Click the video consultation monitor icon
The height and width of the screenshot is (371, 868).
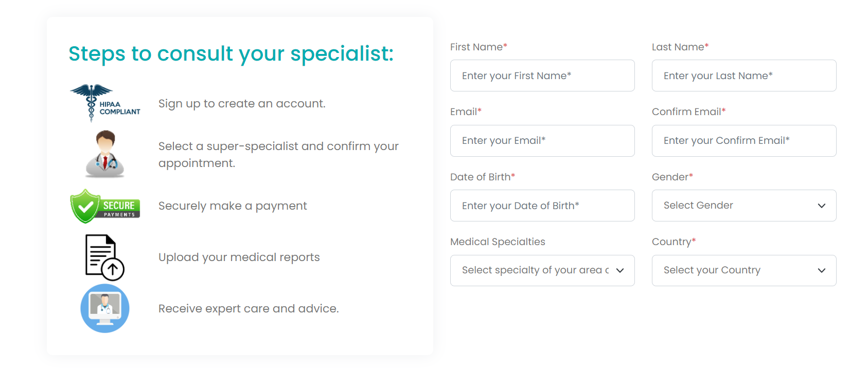[x=105, y=308]
